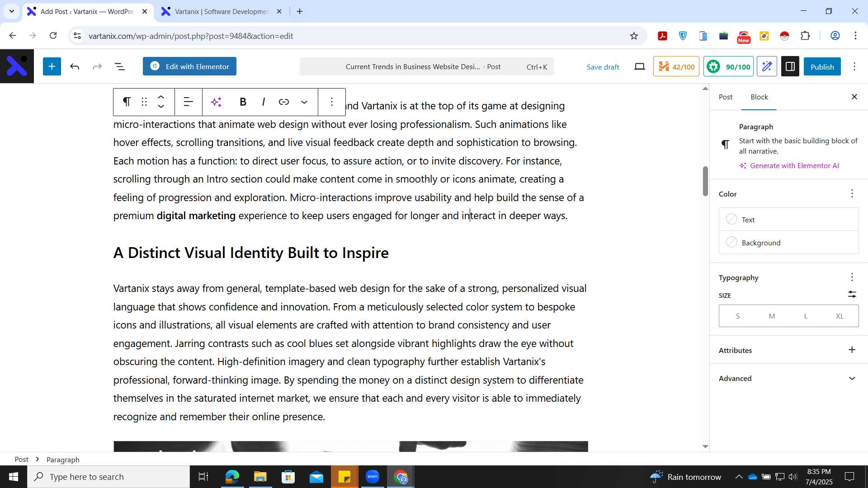Open text alignment options

(x=189, y=102)
